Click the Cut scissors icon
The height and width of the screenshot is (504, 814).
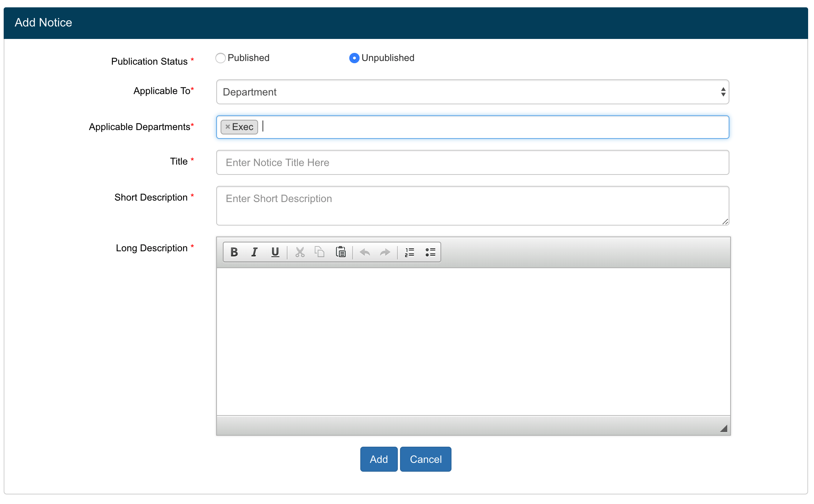pos(300,252)
